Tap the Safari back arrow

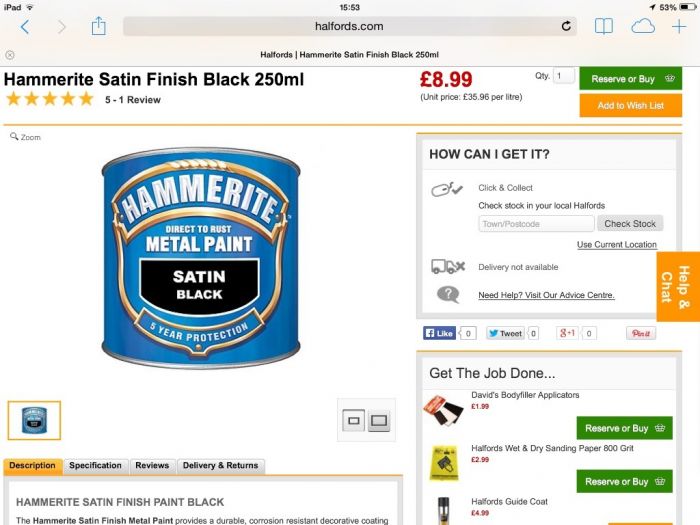coord(25,27)
